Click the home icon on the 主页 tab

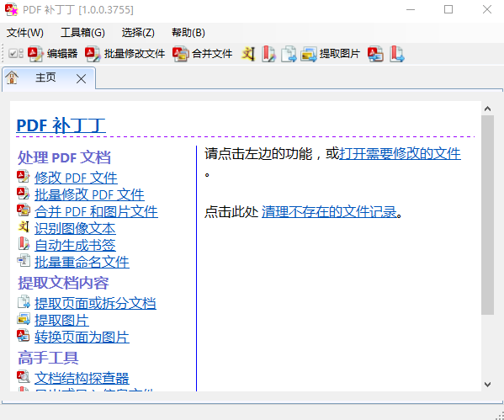coord(12,77)
